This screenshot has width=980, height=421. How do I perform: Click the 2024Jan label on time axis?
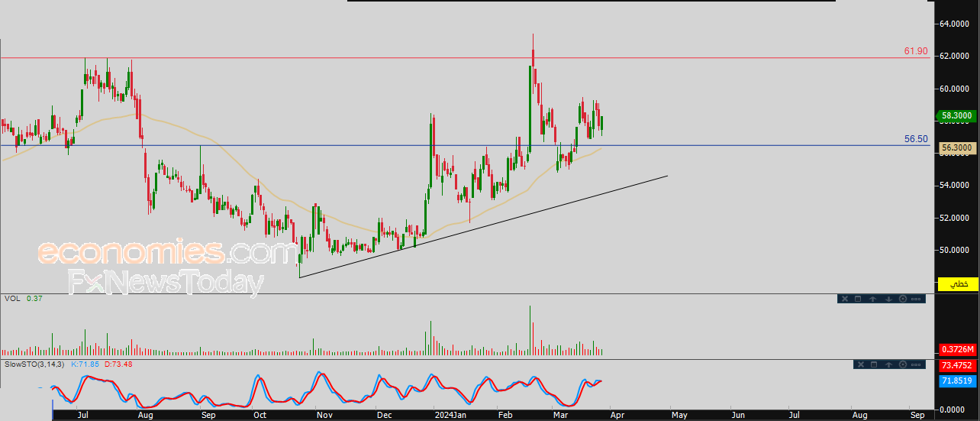[x=449, y=415]
